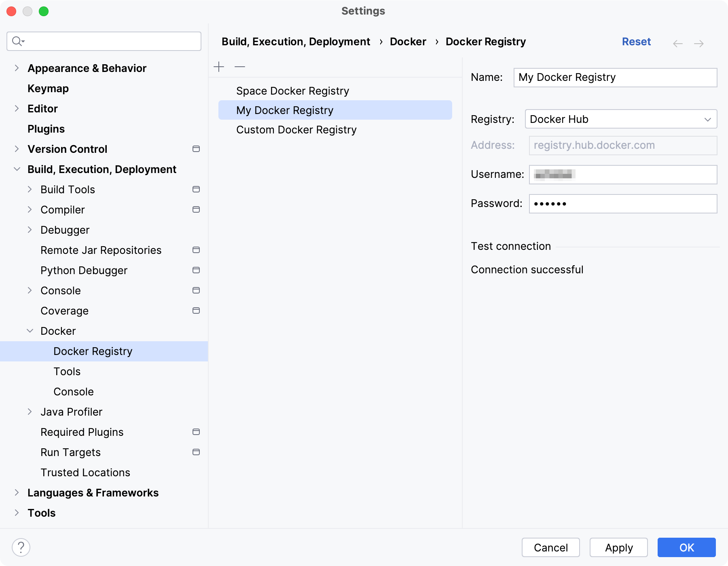Viewport: 728px width, 566px height.
Task: Select Space Docker Registry in the list
Action: coord(293,91)
